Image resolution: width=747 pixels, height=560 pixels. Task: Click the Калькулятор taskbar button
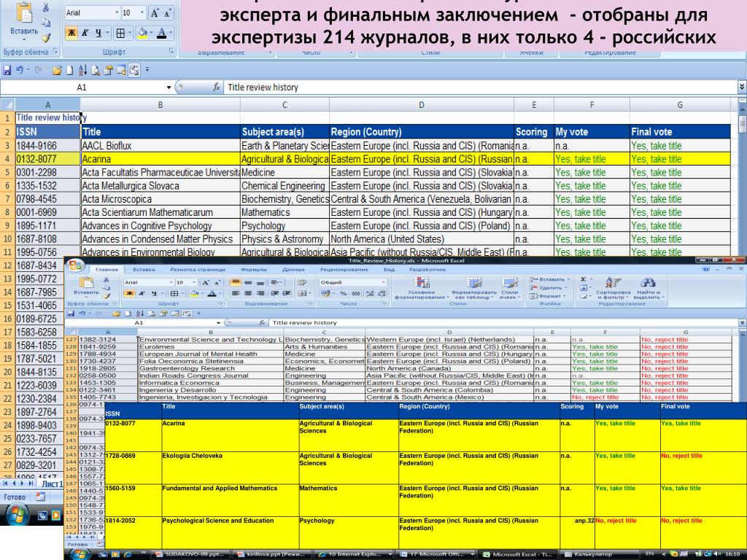(600, 554)
